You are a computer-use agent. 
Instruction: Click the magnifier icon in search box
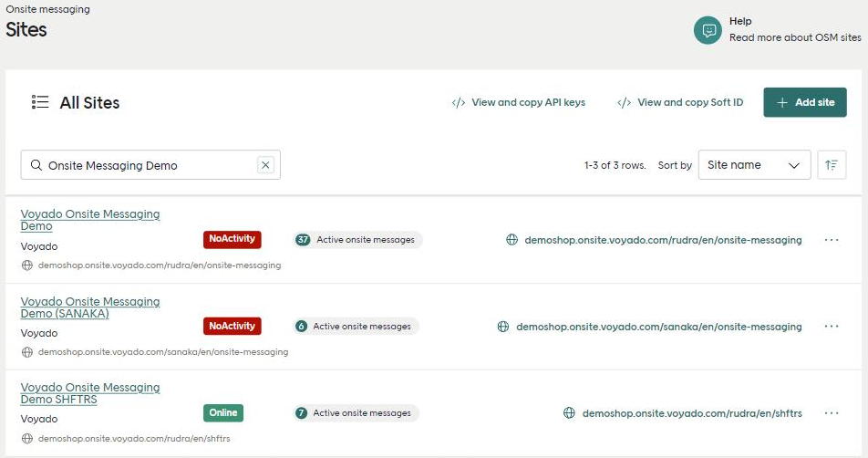coord(36,165)
